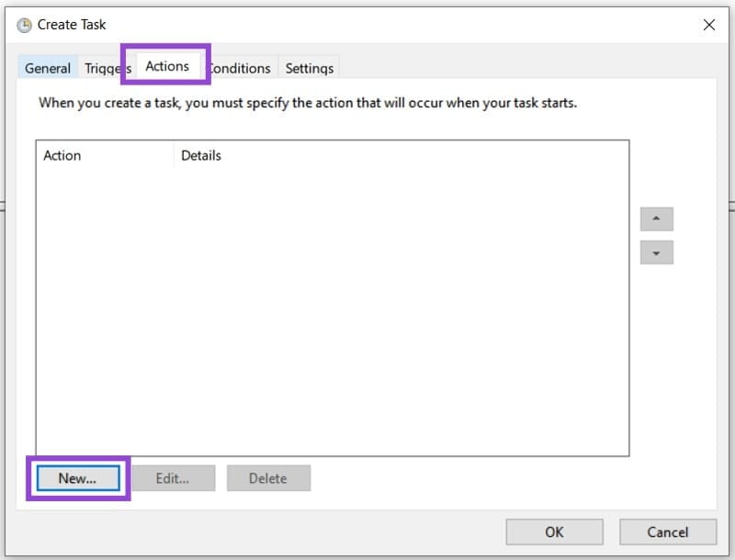Image resolution: width=735 pixels, height=560 pixels.
Task: Switch to the General tab
Action: point(48,68)
